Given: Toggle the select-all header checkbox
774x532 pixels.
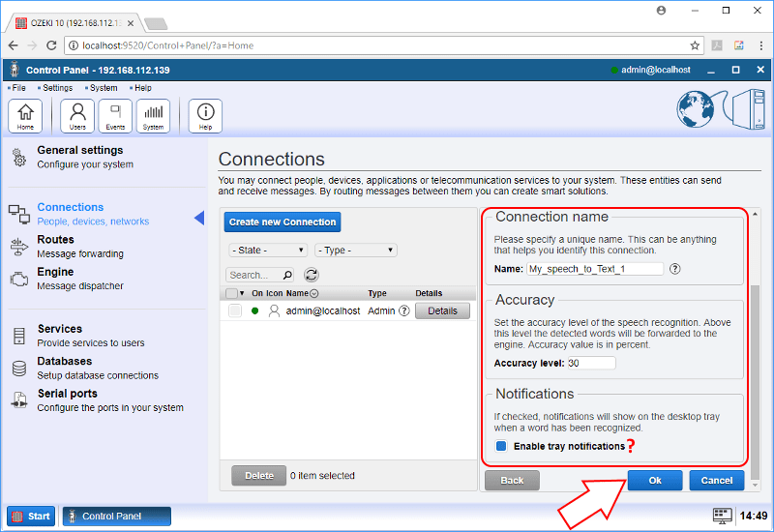Looking at the screenshot, I should pyautogui.click(x=231, y=293).
